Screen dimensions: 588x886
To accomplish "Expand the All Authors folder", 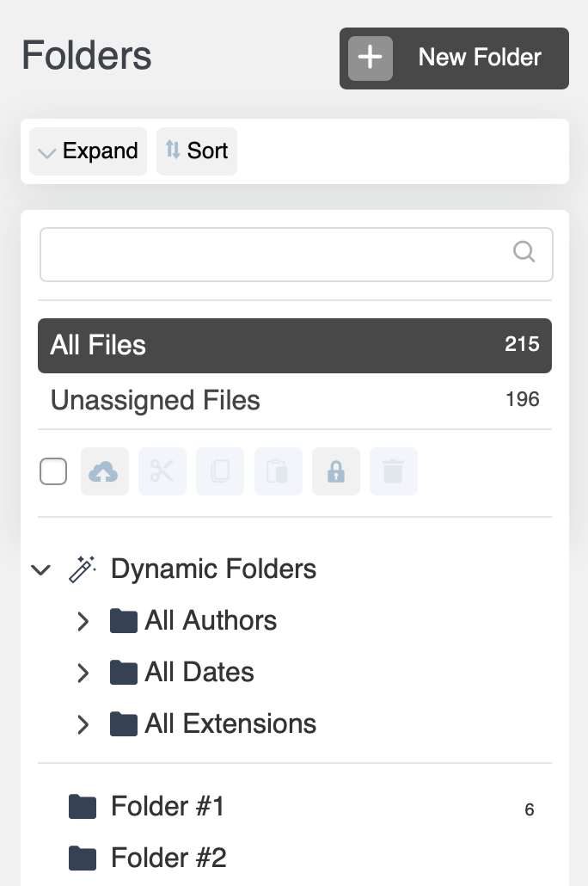I will pos(83,621).
